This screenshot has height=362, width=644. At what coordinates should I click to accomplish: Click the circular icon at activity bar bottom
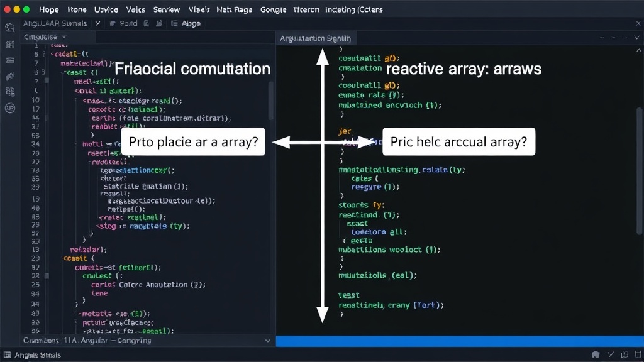(x=10, y=108)
